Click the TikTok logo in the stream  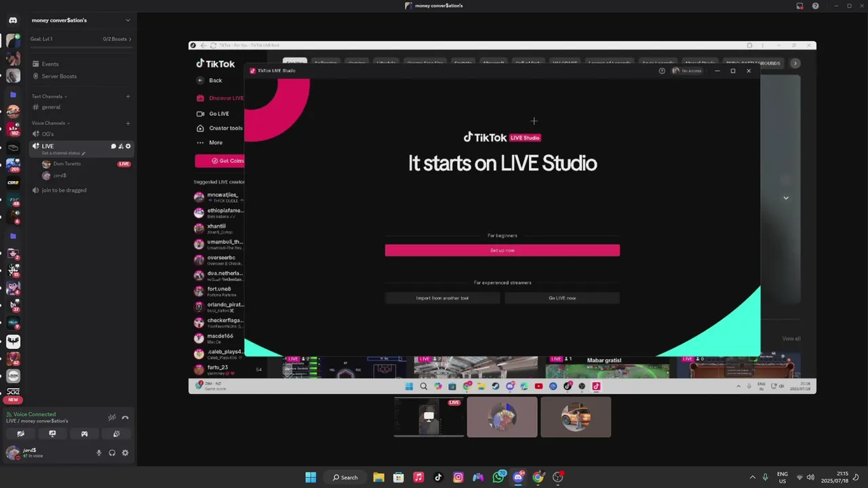pos(216,64)
